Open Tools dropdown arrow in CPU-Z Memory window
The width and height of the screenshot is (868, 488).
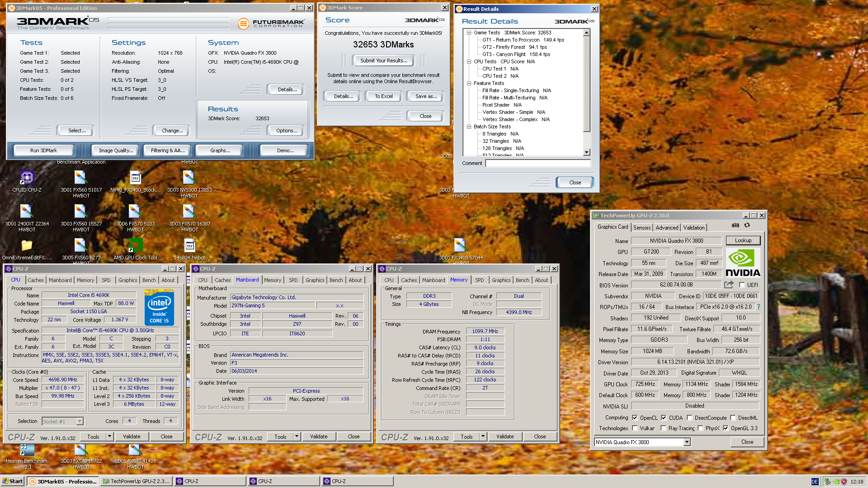[x=483, y=436]
